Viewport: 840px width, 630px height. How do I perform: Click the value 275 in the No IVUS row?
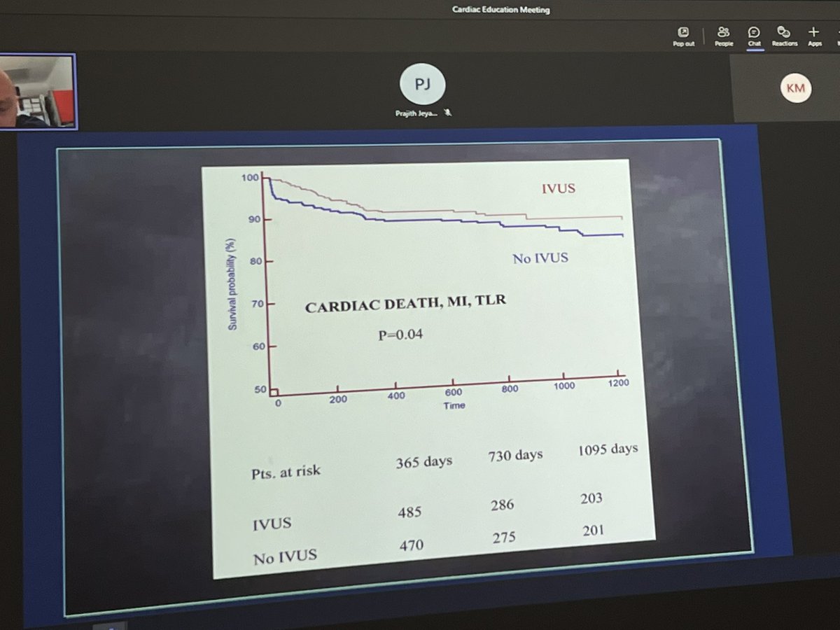pyautogui.click(x=504, y=536)
